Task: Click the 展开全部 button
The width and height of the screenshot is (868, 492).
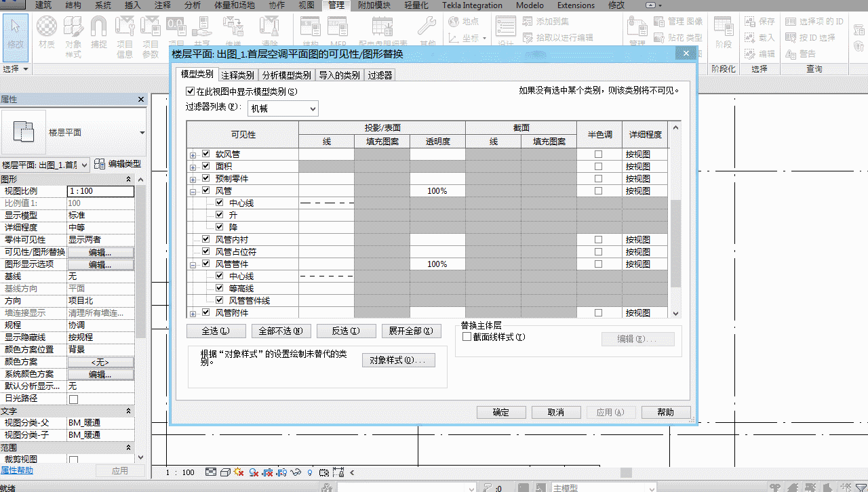Action: [410, 331]
